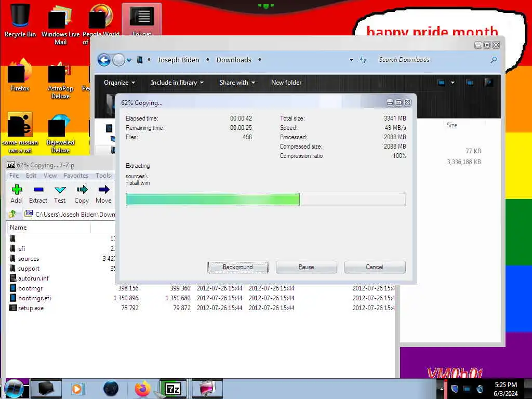The image size is (532, 399).
Task: Click Downloads in the address breadcrumb
Action: click(234, 60)
